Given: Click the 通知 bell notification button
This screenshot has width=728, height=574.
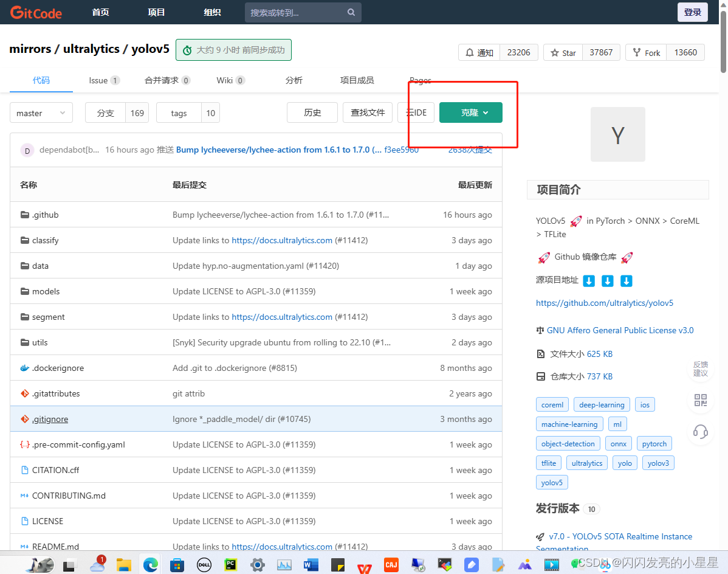Looking at the screenshot, I should click(479, 52).
